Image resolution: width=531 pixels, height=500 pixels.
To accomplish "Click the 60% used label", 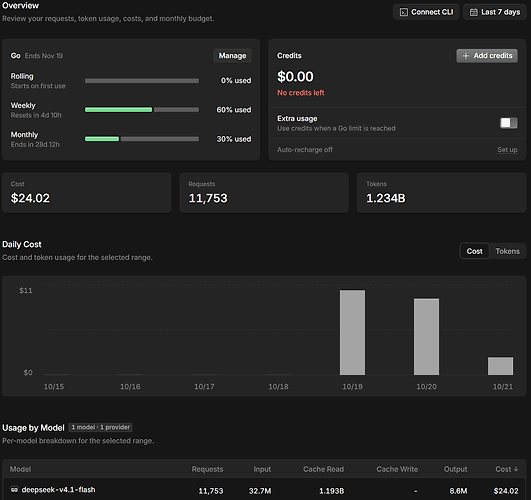I will (234, 110).
